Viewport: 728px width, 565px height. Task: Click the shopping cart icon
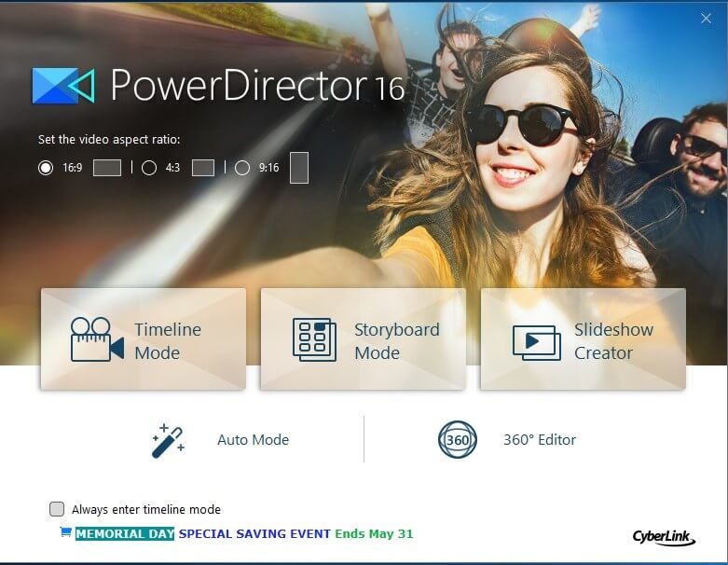(66, 532)
